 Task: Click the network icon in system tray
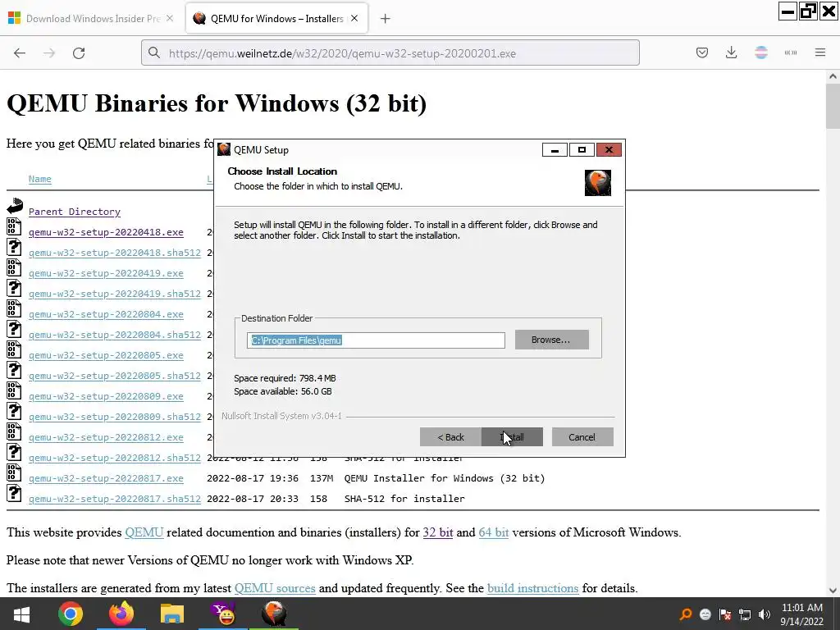click(x=745, y=614)
